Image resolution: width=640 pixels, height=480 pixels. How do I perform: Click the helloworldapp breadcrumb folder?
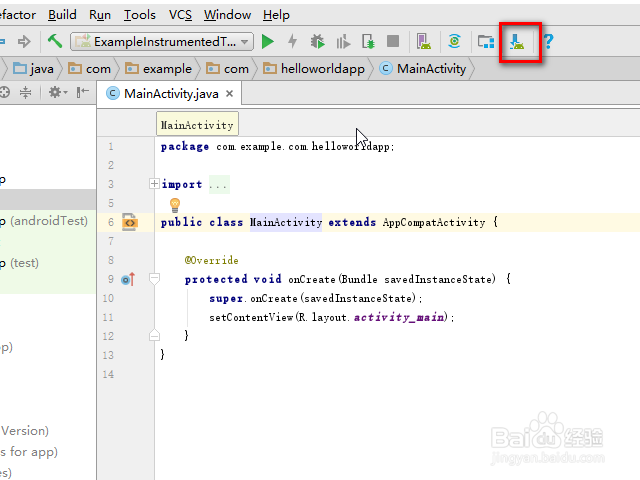(x=313, y=69)
